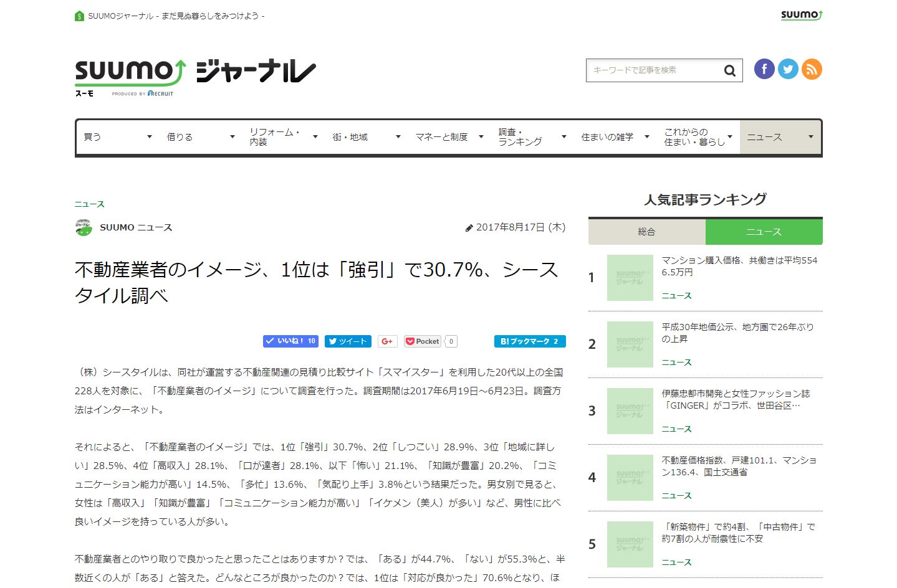Screen dimensions: 897x588
Task: Click thumbnail of rank 1 article
Action: tap(630, 278)
